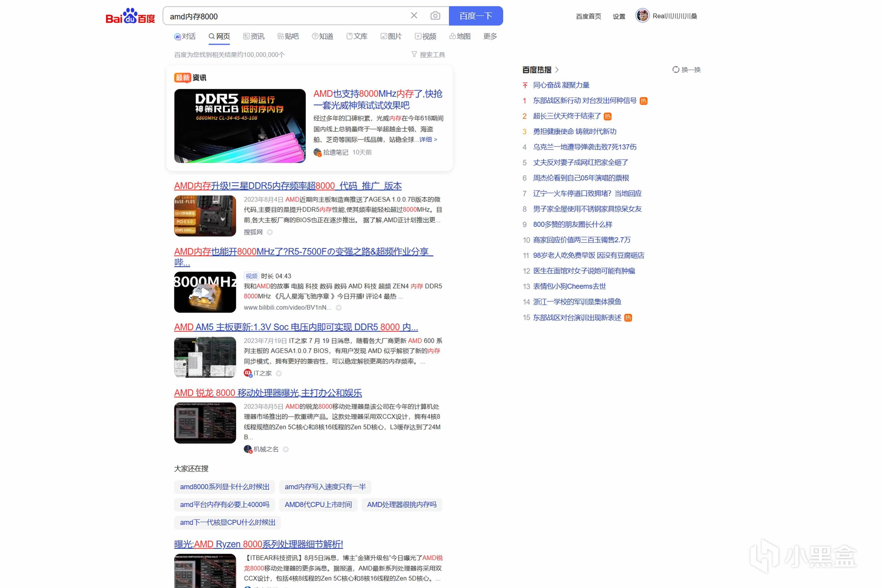This screenshot has height=588, width=882.
Task: Focus the search input field
Action: click(287, 16)
